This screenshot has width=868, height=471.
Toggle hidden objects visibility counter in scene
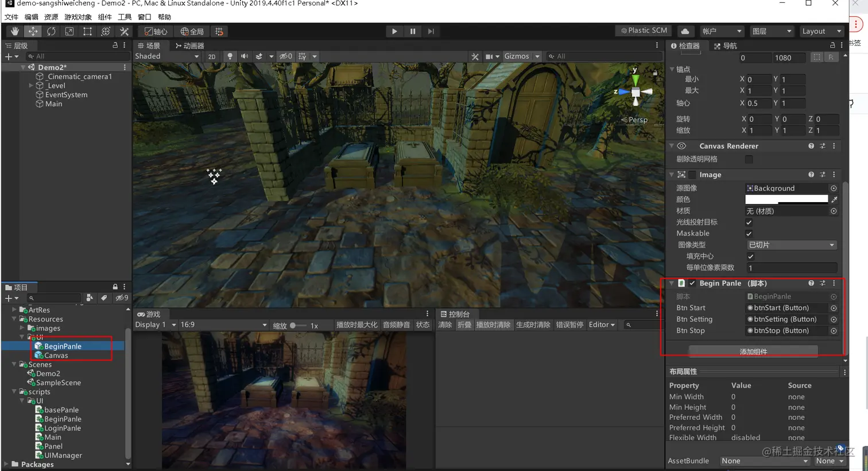click(x=286, y=56)
